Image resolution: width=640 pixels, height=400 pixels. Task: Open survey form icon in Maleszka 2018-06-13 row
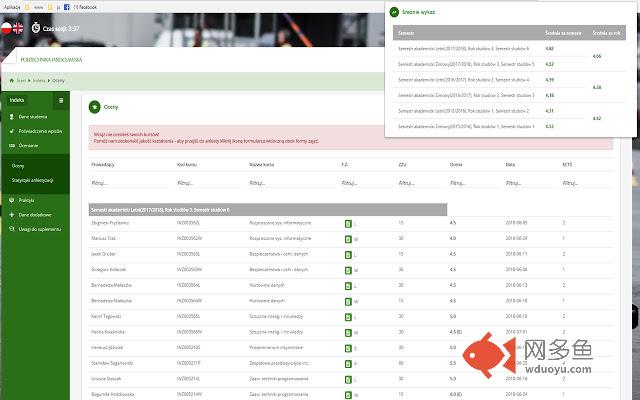[x=348, y=286]
